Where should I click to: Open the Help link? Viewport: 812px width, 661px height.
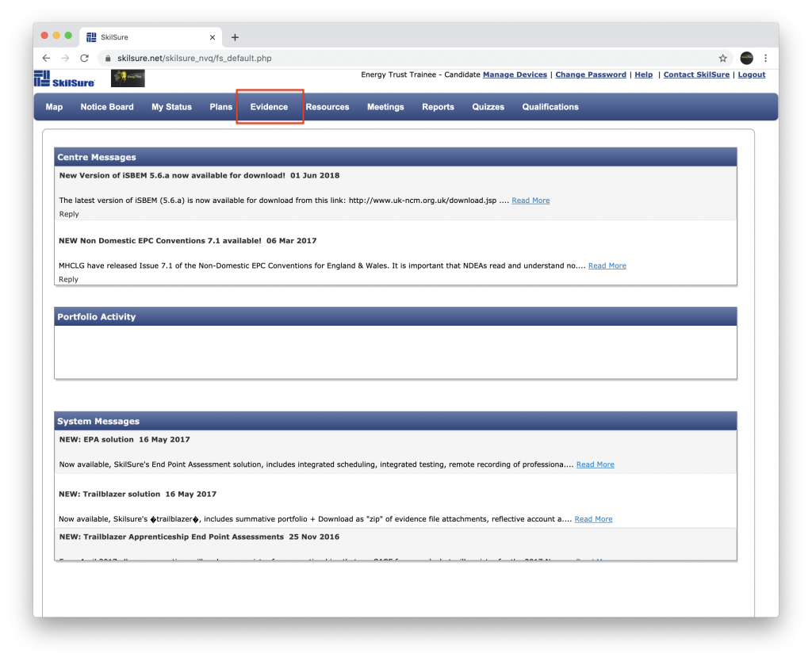pos(644,75)
